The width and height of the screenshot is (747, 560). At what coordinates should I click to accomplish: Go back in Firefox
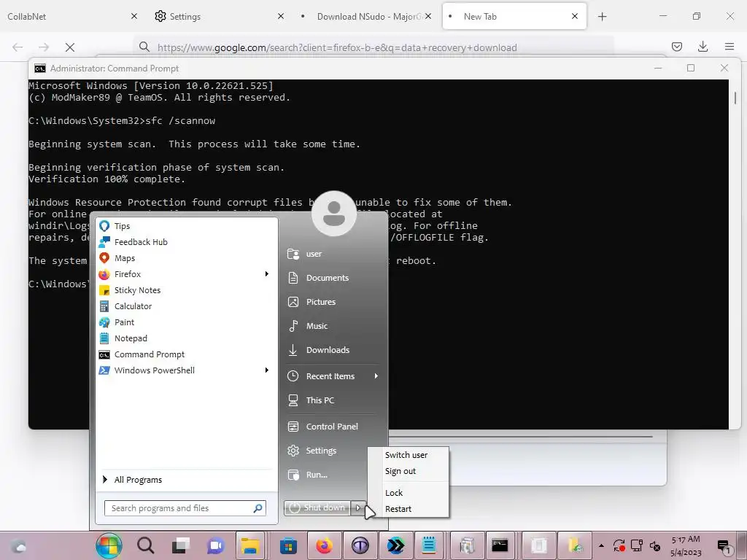(18, 47)
